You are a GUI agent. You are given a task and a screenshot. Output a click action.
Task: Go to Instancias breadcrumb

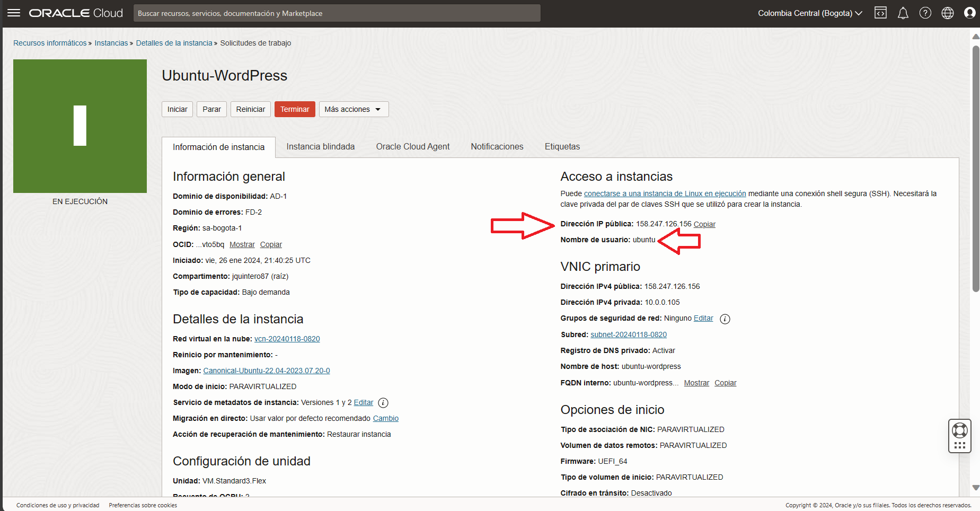(x=111, y=43)
